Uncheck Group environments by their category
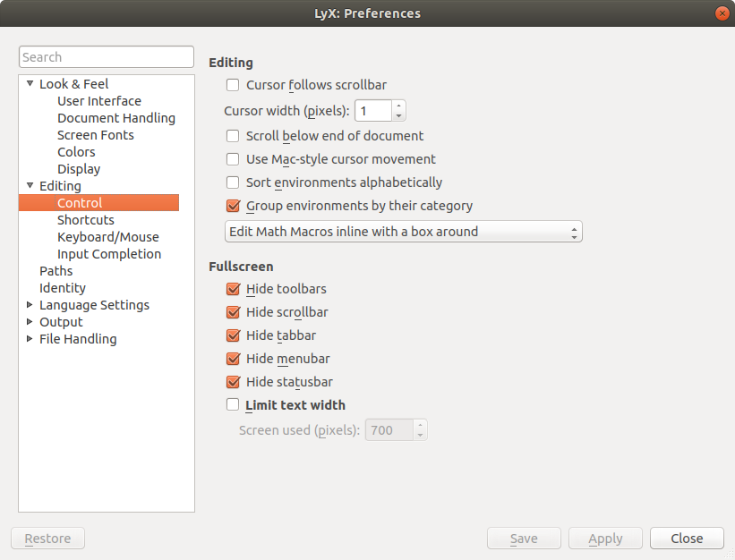This screenshot has width=735, height=560. point(233,206)
